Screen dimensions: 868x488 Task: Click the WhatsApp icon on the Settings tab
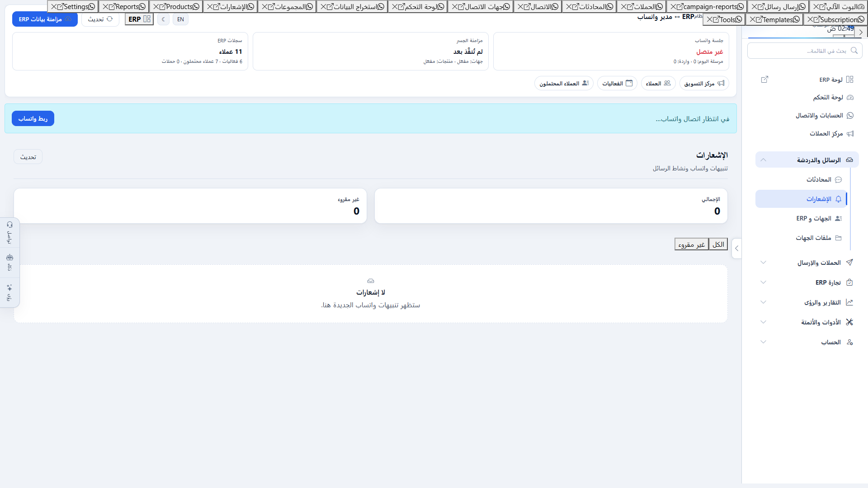92,7
